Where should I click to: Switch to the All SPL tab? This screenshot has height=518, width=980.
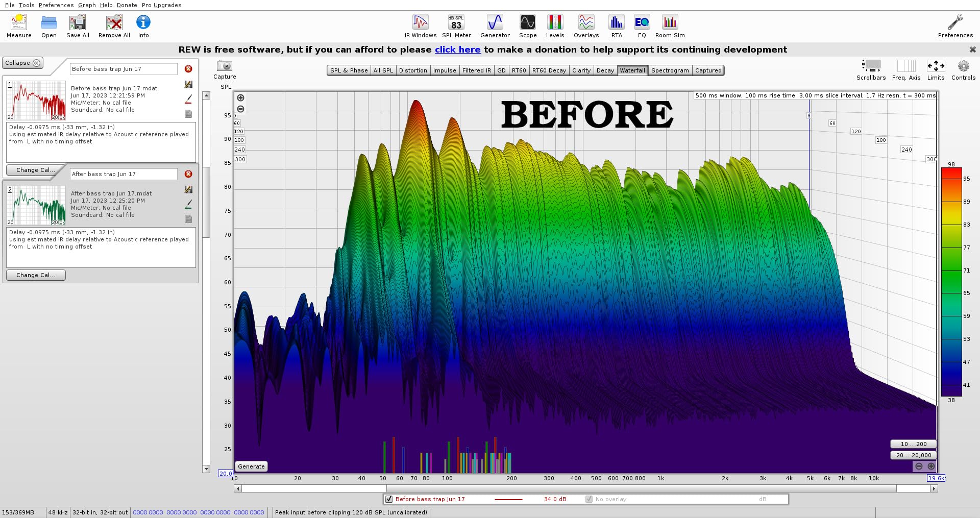point(383,70)
